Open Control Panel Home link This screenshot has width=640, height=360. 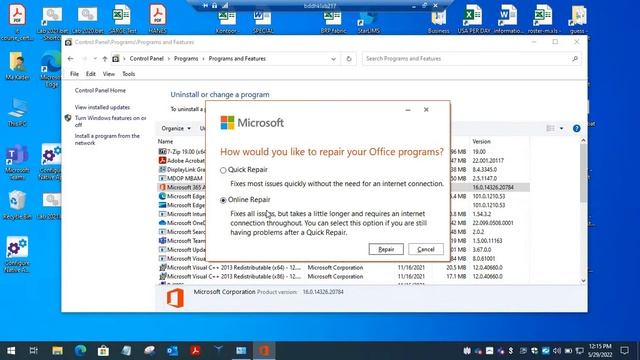pos(100,91)
